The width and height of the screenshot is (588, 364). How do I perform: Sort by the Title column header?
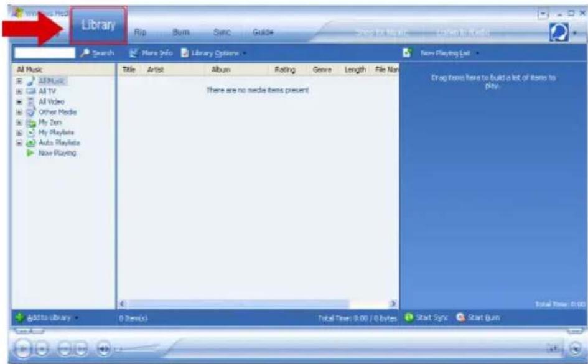click(129, 69)
